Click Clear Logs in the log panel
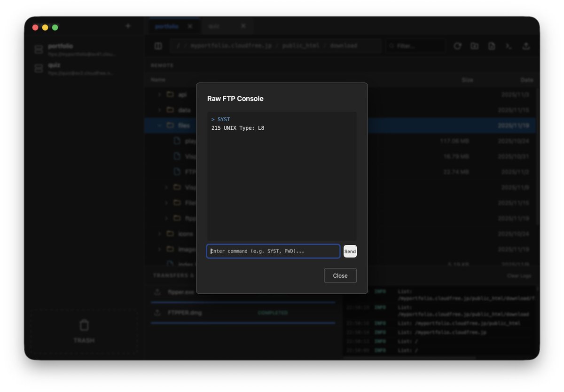Image resolution: width=564 pixels, height=392 pixels. click(x=519, y=276)
